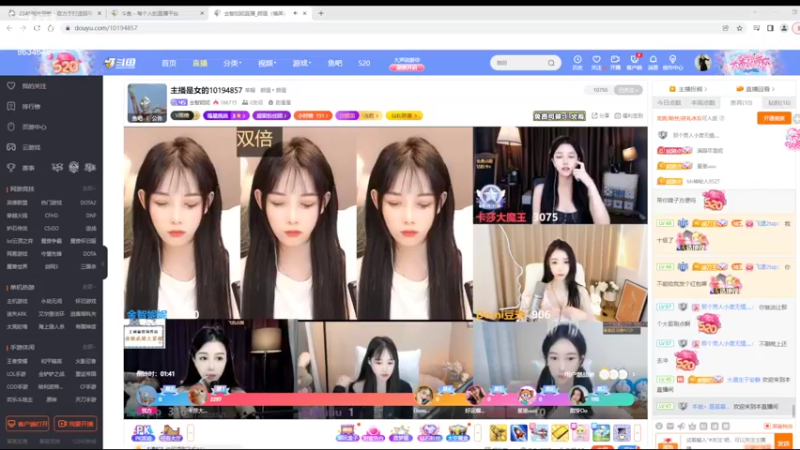Click the 客户端打开 button
Screen dimensions: 800x450
point(28,424)
